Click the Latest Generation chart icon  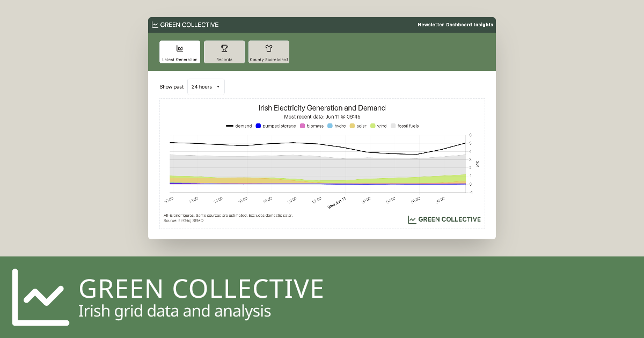(x=179, y=47)
